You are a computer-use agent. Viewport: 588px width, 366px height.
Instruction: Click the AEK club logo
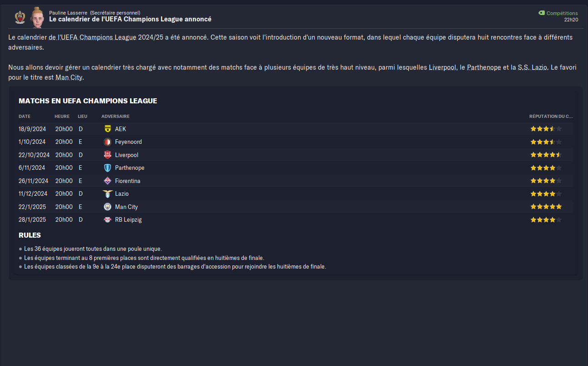(107, 129)
